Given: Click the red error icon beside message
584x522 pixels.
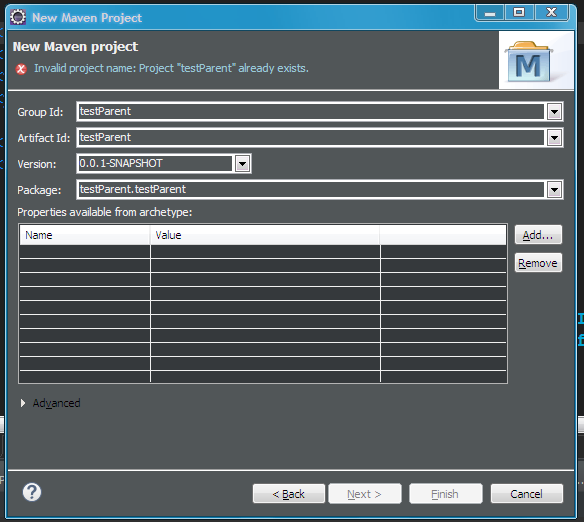Looking at the screenshot, I should (x=21, y=69).
